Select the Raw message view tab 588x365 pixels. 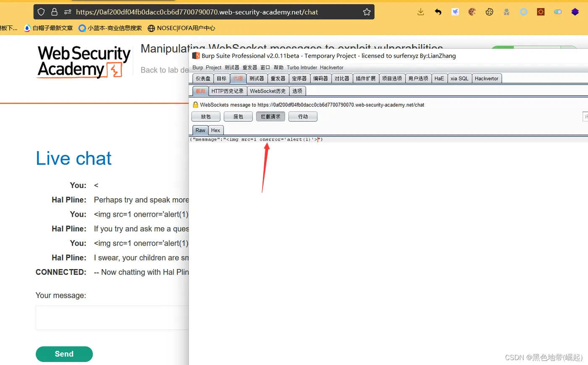tap(200, 130)
